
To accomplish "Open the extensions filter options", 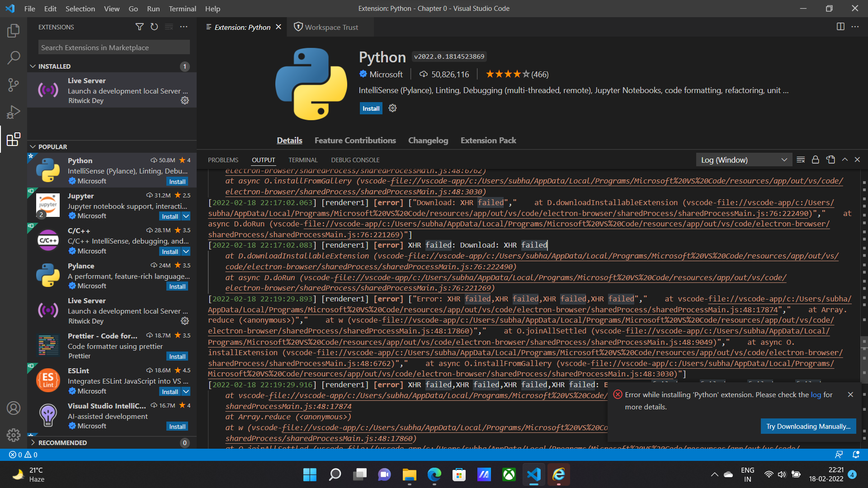I will pos(140,27).
